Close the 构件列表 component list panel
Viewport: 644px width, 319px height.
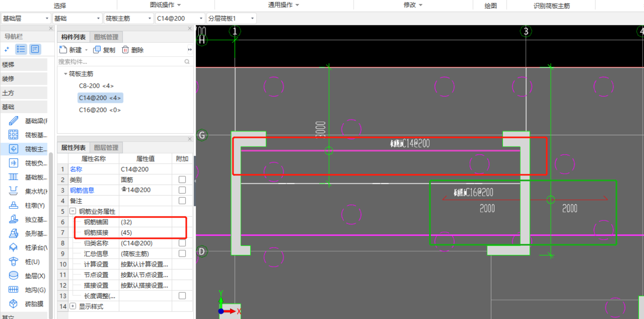190,28
